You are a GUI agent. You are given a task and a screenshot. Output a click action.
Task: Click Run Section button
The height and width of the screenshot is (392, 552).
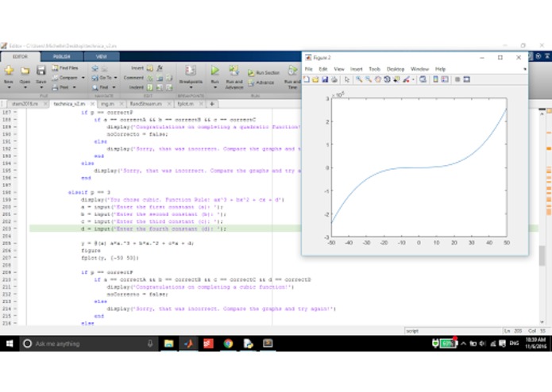pos(264,73)
